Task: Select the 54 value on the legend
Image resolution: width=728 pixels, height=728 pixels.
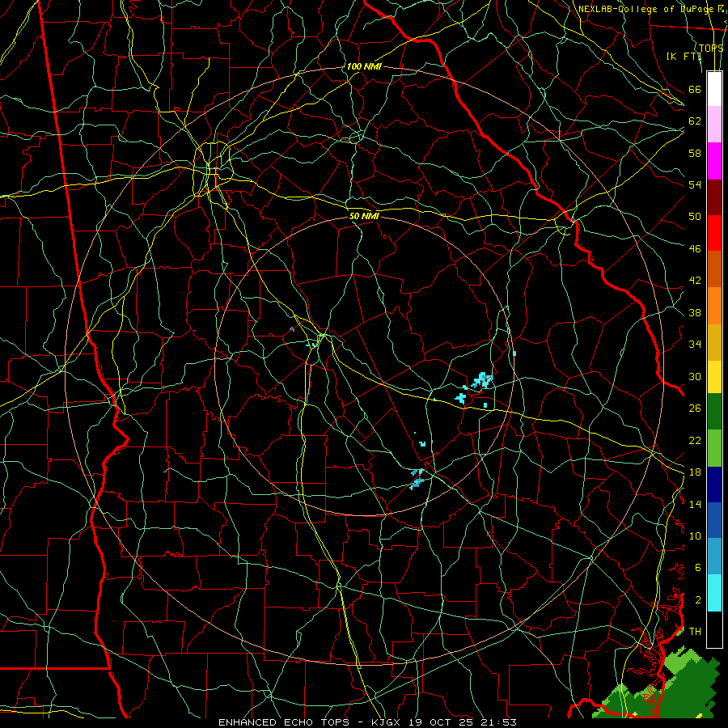Action: pyautogui.click(x=695, y=184)
